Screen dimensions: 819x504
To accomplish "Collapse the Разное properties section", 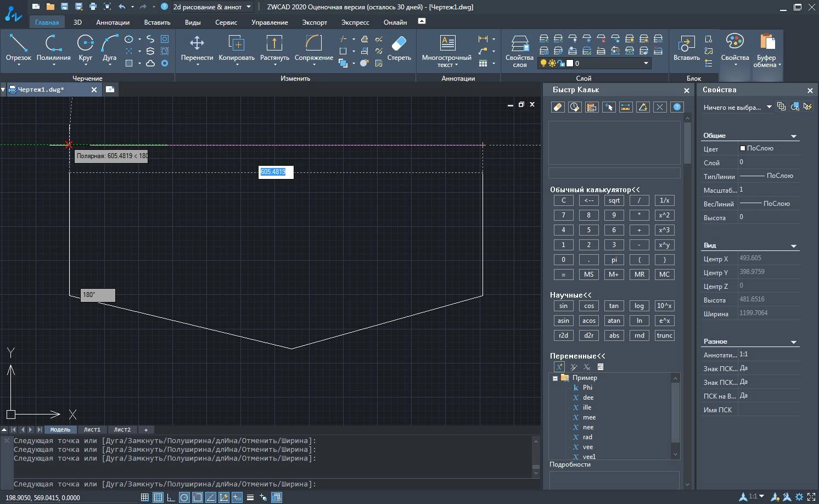I will [x=793, y=342].
